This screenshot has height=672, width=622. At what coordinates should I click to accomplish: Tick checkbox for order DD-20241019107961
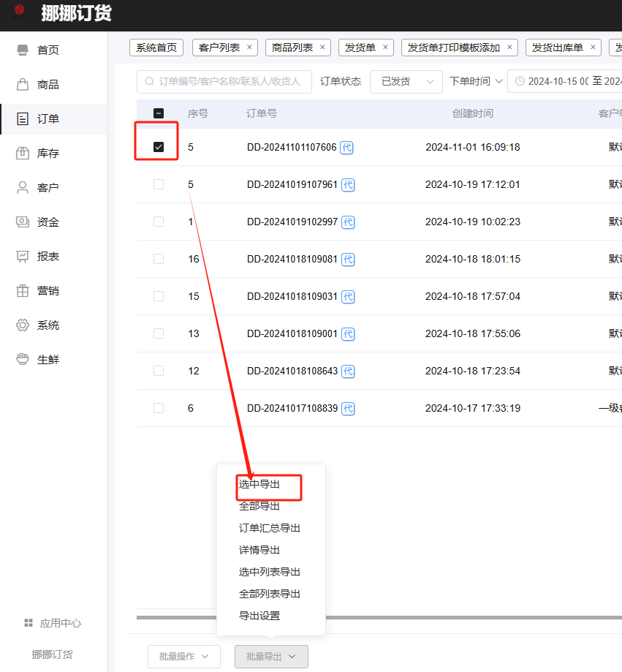coord(159,184)
